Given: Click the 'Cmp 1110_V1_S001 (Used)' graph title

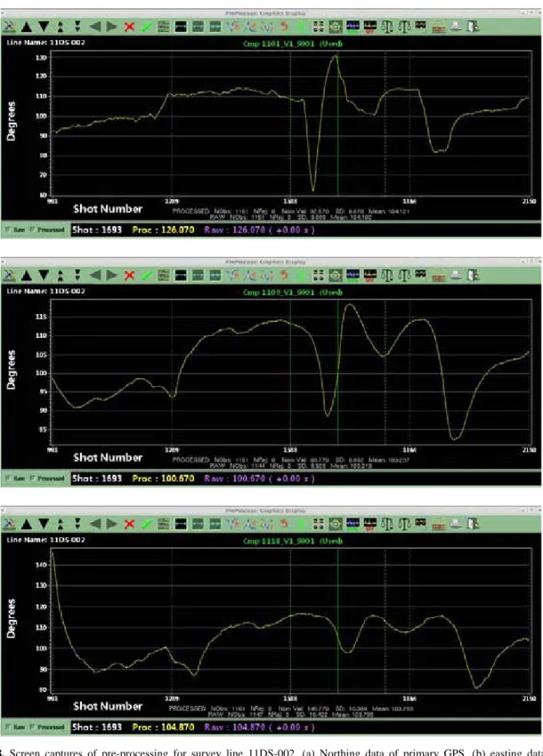Looking at the screenshot, I should click(293, 541).
